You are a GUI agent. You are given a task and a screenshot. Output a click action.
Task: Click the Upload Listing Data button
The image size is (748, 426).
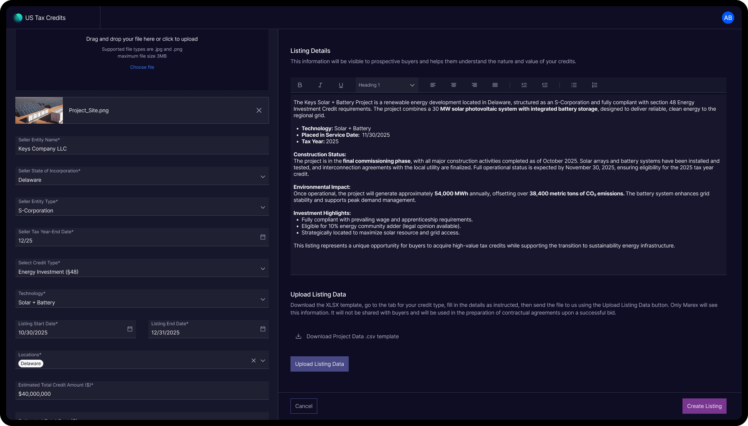tap(319, 364)
